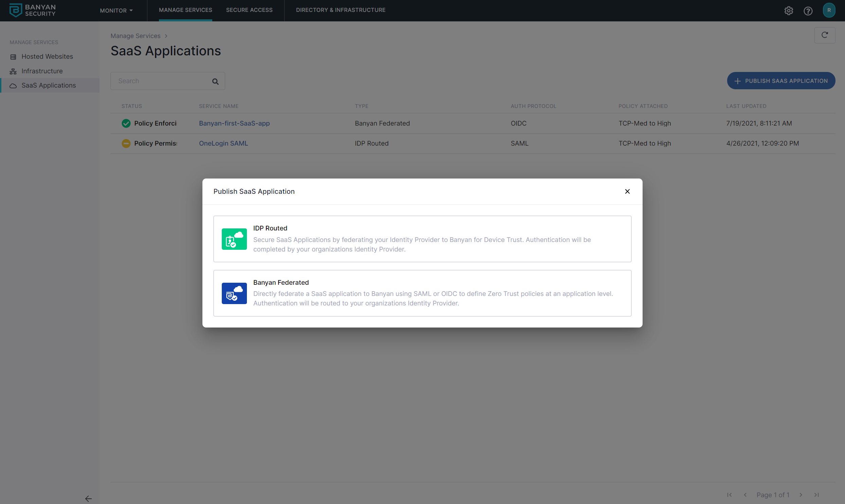
Task: Open Directory & Infrastructure tab
Action: point(340,10)
